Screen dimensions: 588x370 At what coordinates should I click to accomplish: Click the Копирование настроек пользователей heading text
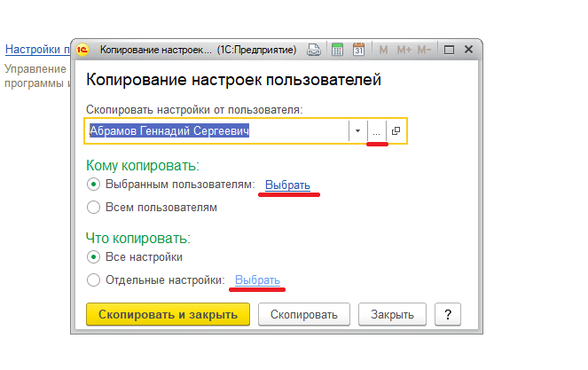tap(233, 80)
